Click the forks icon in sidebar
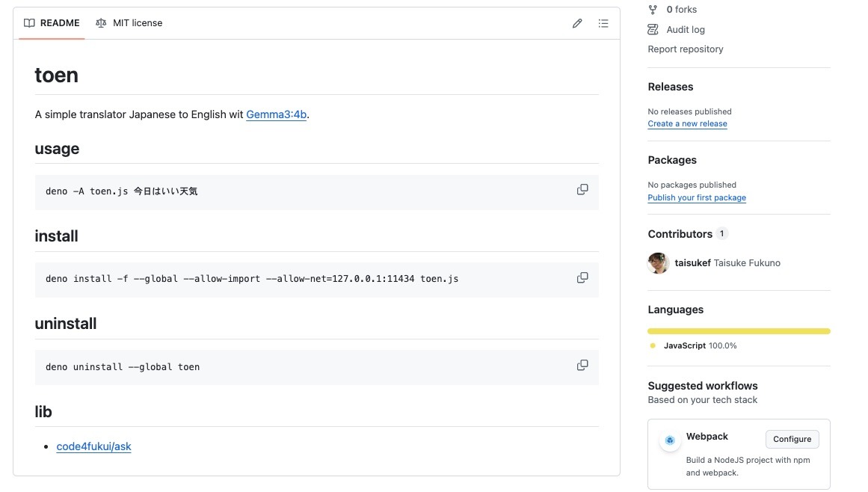Image resolution: width=868 pixels, height=492 pixels. tap(653, 10)
